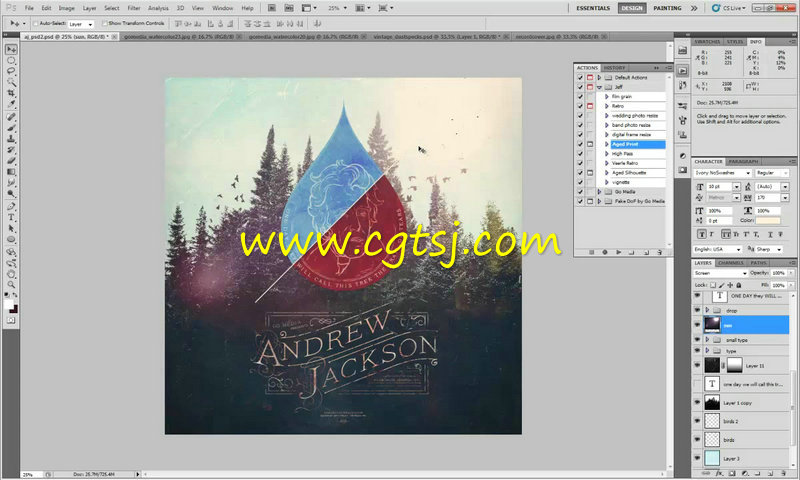
Task: Select the Eraser tool
Action: click(x=11, y=160)
